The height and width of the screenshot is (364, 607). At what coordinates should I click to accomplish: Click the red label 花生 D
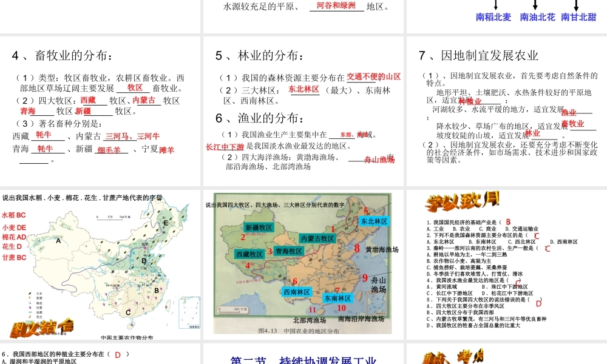[12, 246]
